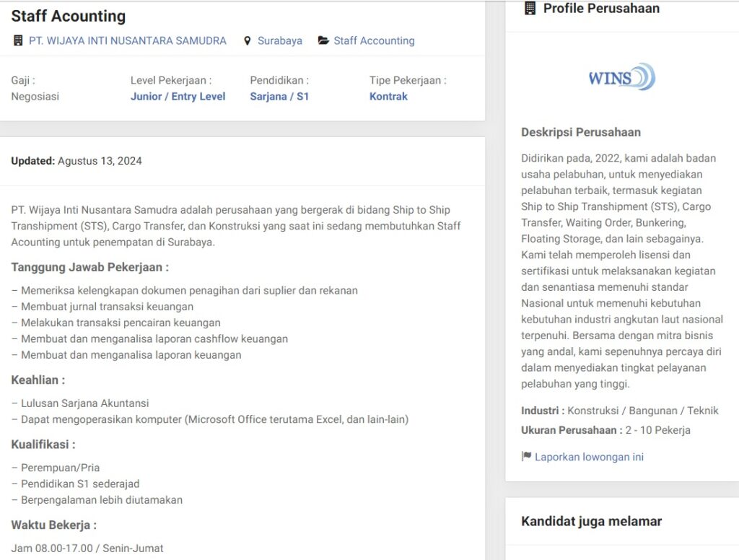Click the building icon beside the company name
The image size is (739, 560).
(18, 41)
